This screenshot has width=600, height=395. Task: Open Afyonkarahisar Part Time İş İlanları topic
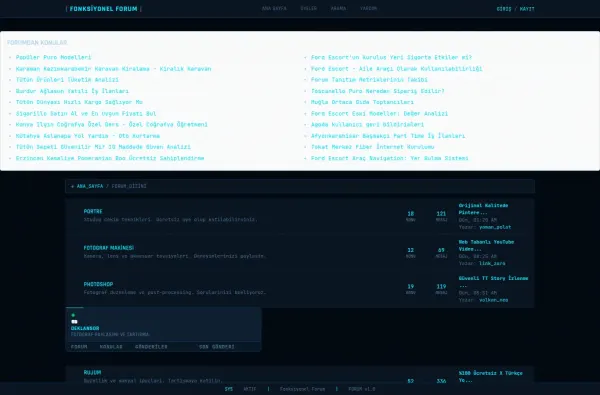point(388,136)
